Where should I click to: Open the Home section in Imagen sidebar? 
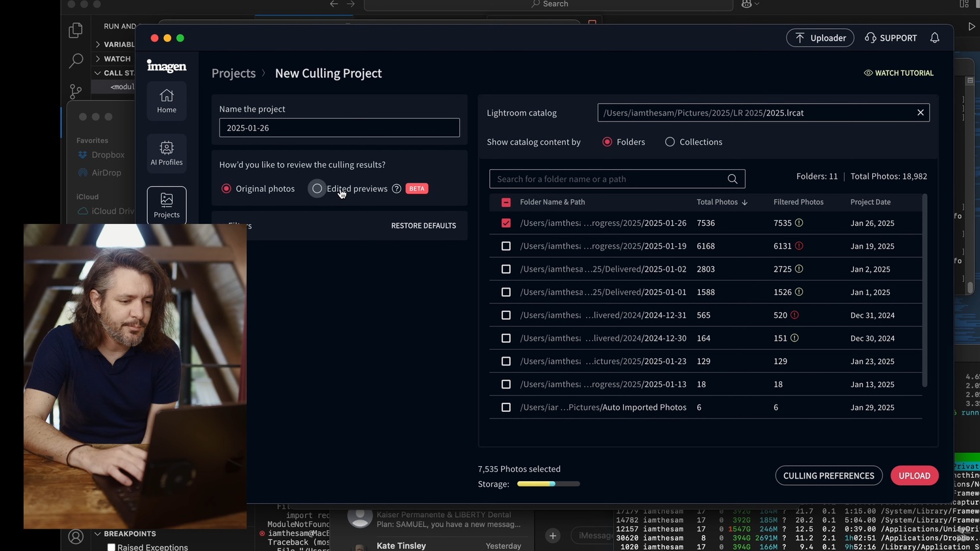pos(167,101)
